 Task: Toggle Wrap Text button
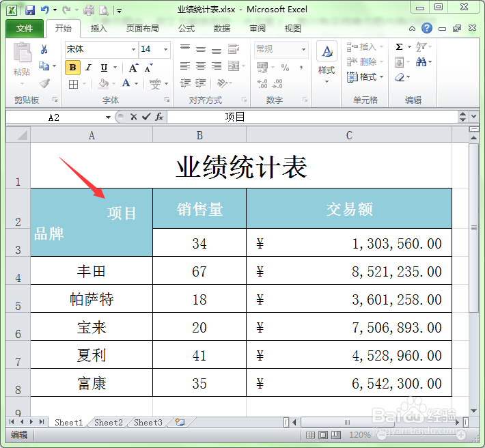click(234, 49)
